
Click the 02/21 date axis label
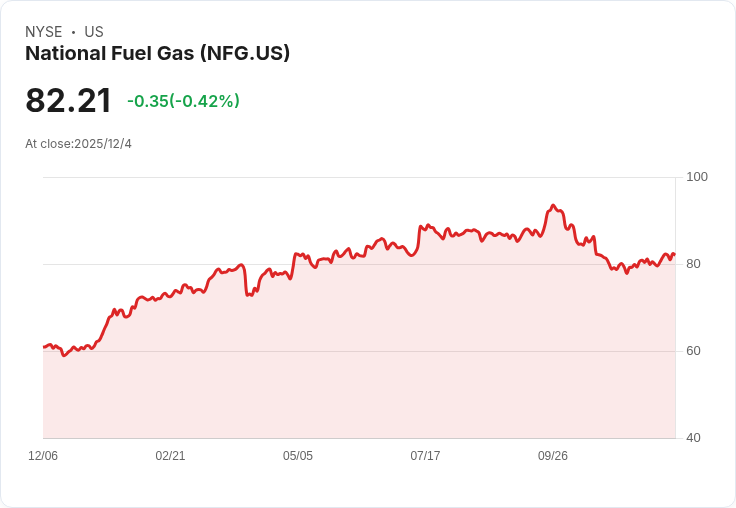click(x=170, y=456)
